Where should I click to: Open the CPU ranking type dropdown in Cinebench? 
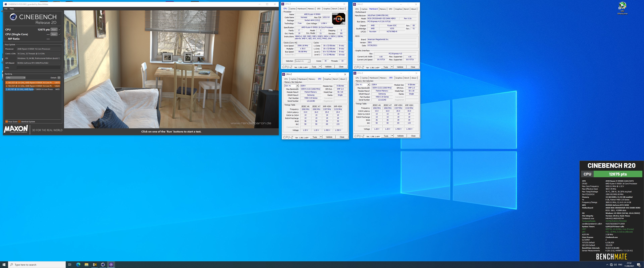(15, 78)
